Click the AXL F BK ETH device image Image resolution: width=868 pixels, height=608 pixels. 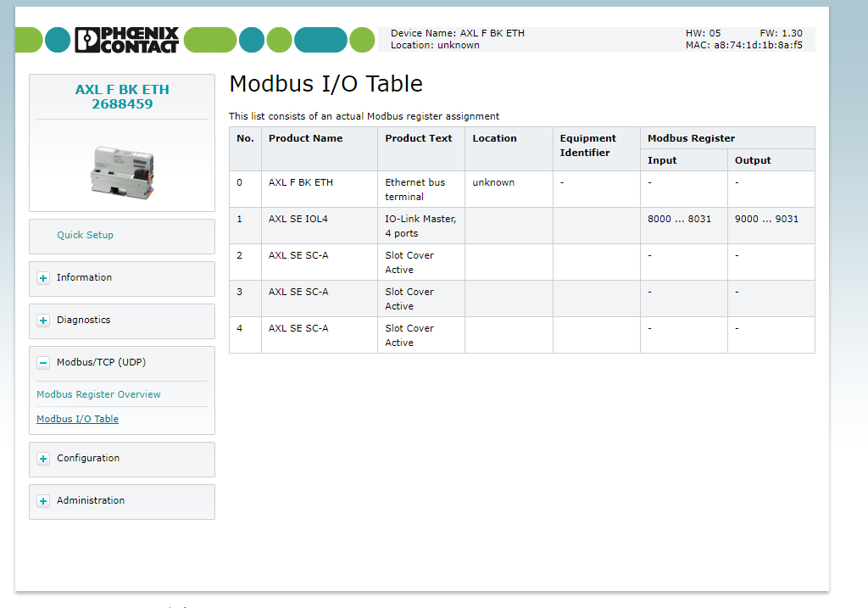122,172
